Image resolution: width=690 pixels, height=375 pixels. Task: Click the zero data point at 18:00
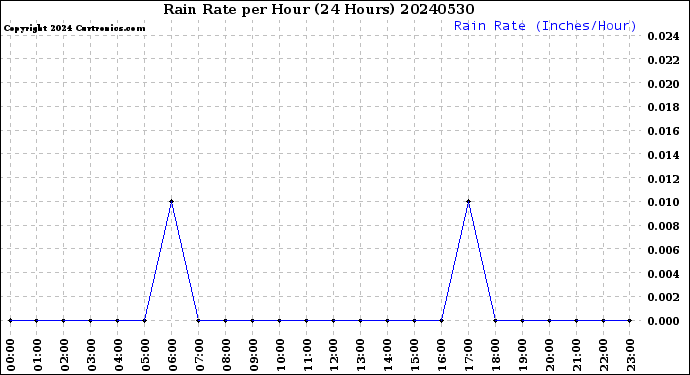point(495,320)
